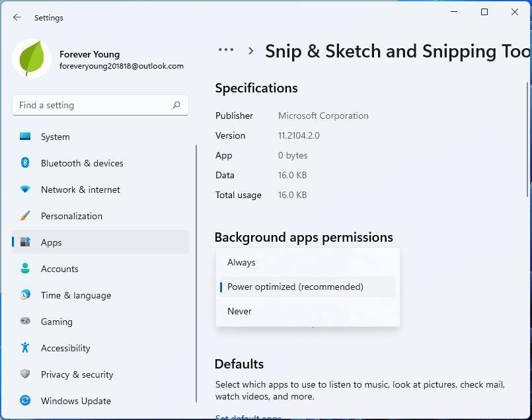Image resolution: width=532 pixels, height=420 pixels.
Task: Click the Accounts person icon
Action: (x=25, y=268)
